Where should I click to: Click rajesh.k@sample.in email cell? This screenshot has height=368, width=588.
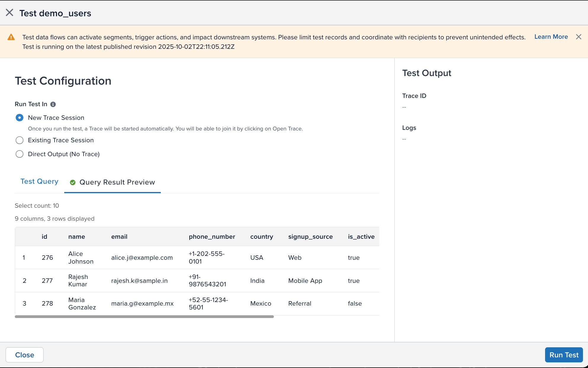click(139, 281)
